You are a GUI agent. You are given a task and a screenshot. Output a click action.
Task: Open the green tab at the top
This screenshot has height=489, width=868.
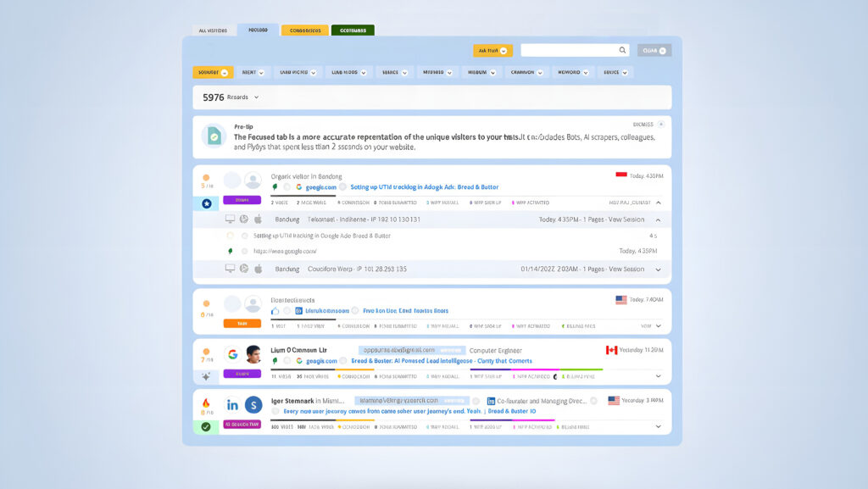pyautogui.click(x=353, y=31)
